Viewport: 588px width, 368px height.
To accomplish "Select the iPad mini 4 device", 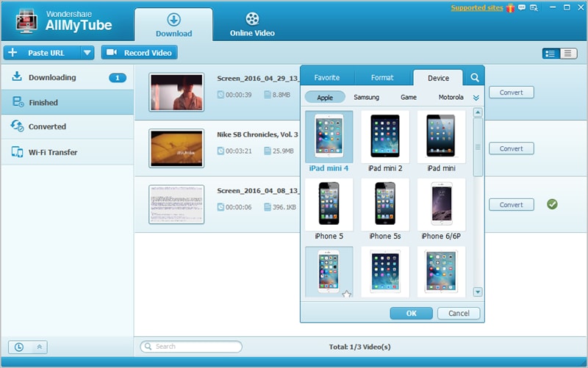I will click(x=329, y=141).
